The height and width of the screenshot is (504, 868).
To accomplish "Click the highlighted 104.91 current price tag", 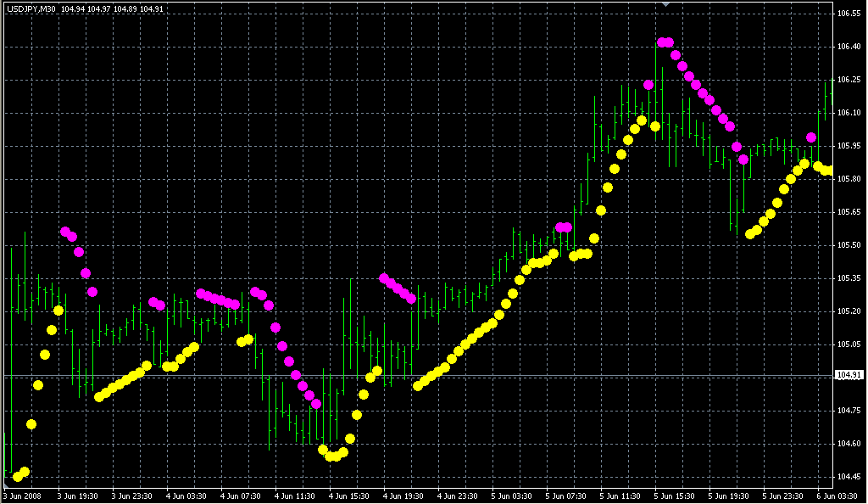I will pyautogui.click(x=849, y=375).
